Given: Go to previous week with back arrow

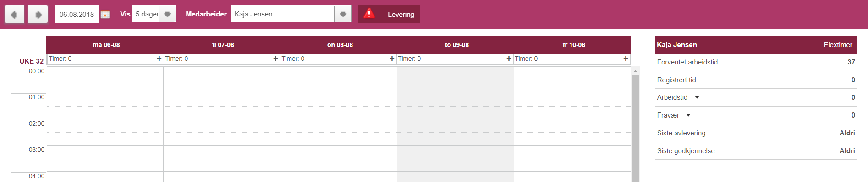Looking at the screenshot, I should (x=14, y=14).
